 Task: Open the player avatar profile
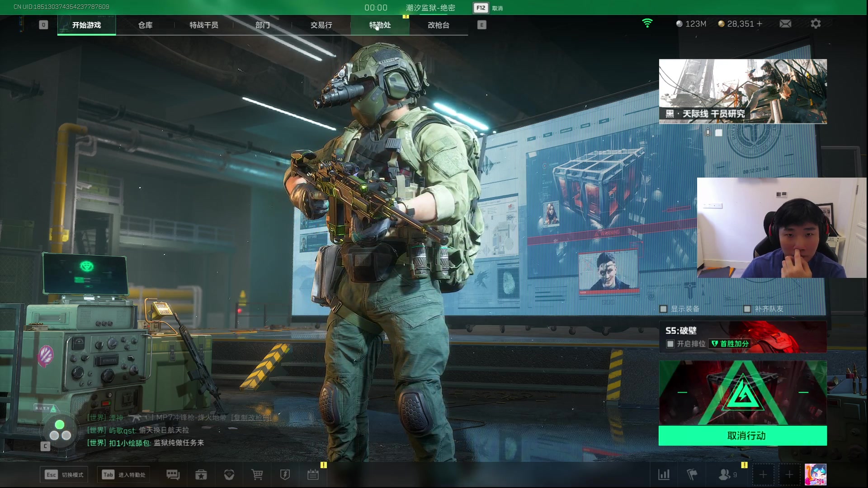point(816,474)
